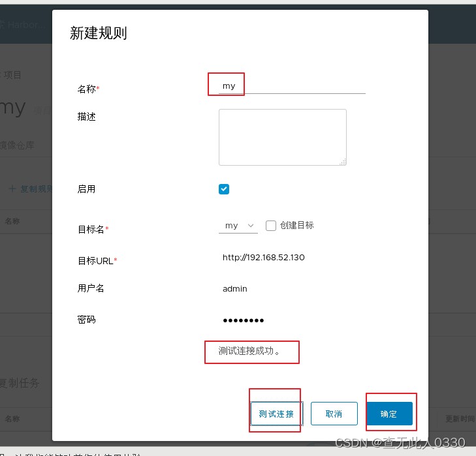Click the 名称 name input field
The image size is (476, 456).
pyautogui.click(x=292, y=86)
